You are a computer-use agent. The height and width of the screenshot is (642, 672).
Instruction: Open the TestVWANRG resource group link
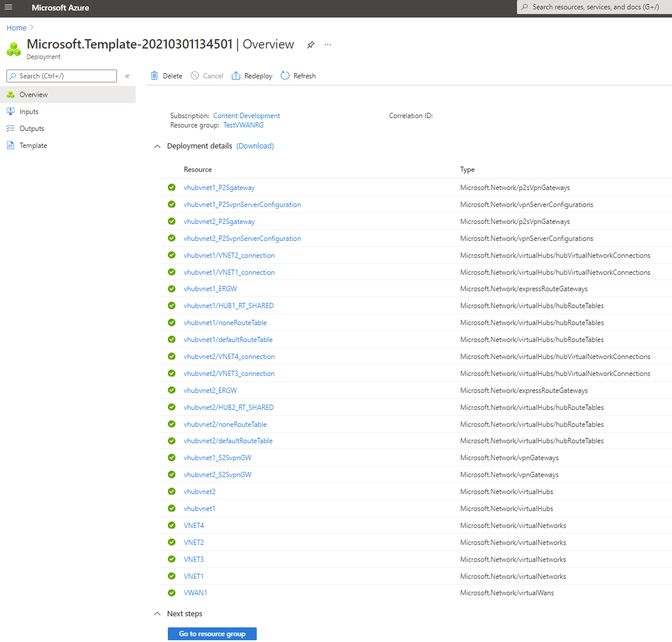(243, 125)
